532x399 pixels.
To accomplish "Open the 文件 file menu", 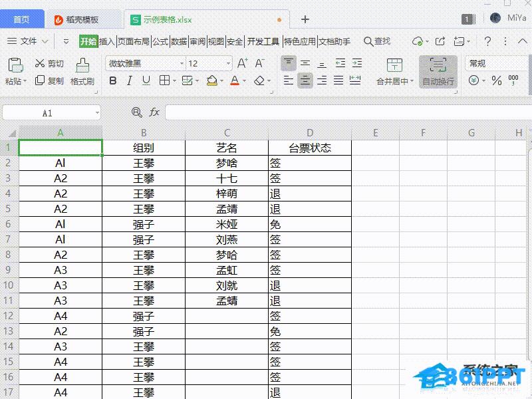I will (27, 41).
